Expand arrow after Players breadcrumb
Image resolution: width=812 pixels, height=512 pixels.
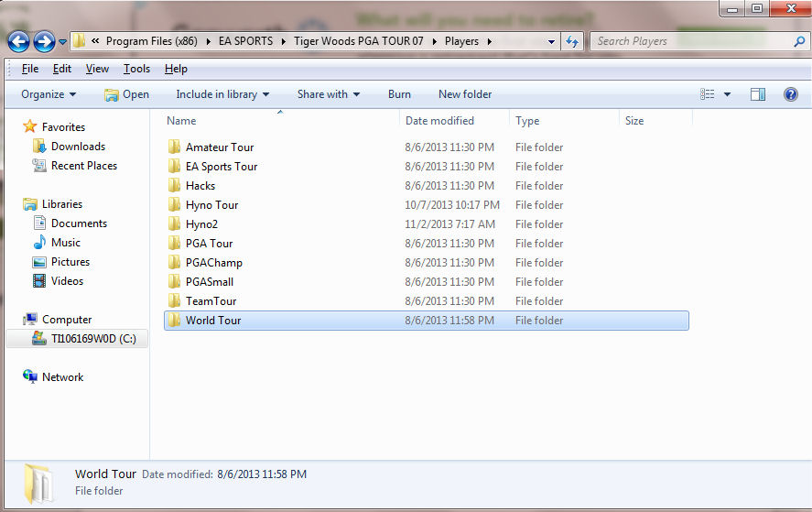pyautogui.click(x=490, y=41)
